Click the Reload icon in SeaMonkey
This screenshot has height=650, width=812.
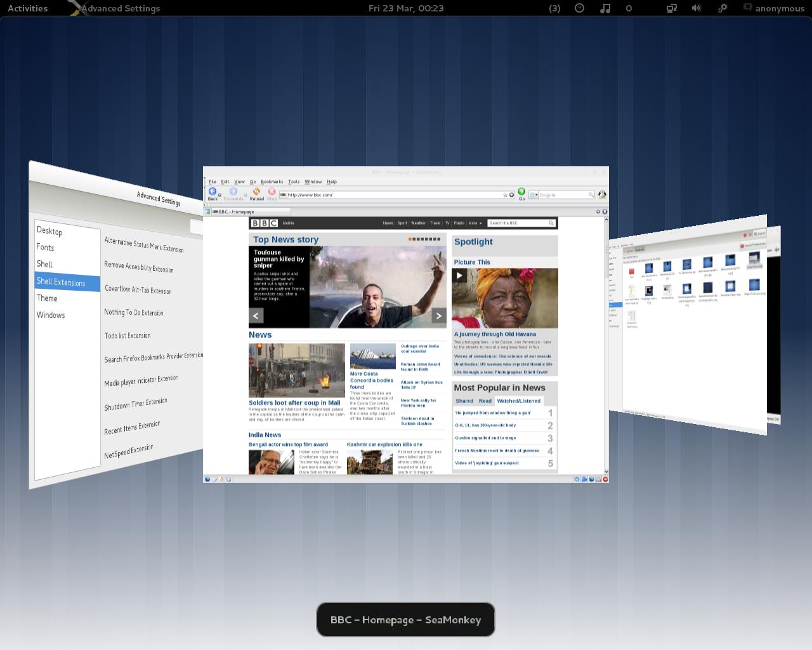[x=256, y=191]
